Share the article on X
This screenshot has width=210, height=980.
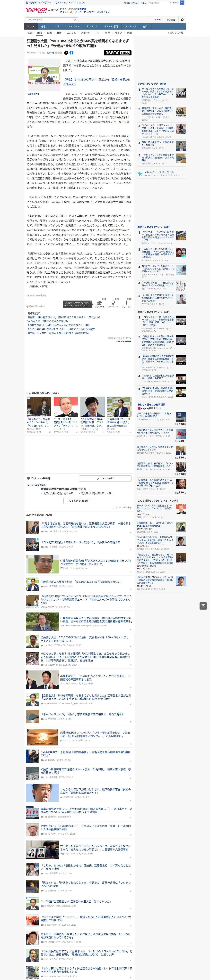click(66, 53)
